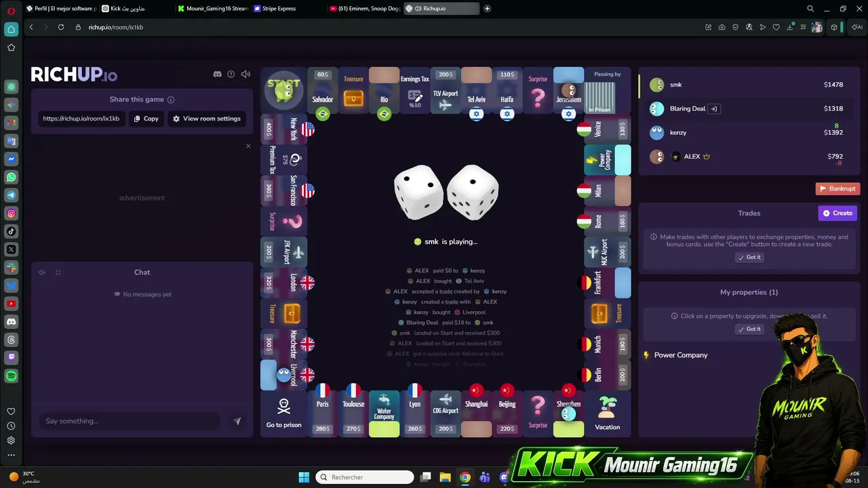
Task: Switch to the Mounir_Gaming16 Stream tab
Action: (212, 9)
